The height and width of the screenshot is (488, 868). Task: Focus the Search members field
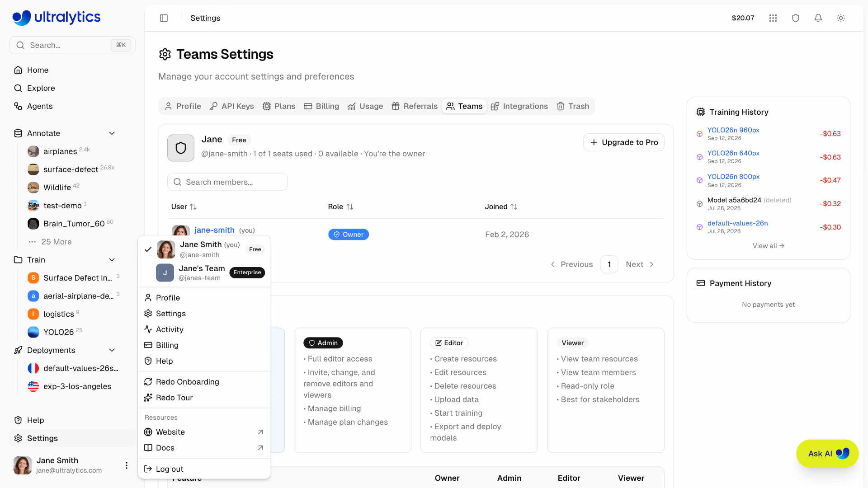point(227,182)
